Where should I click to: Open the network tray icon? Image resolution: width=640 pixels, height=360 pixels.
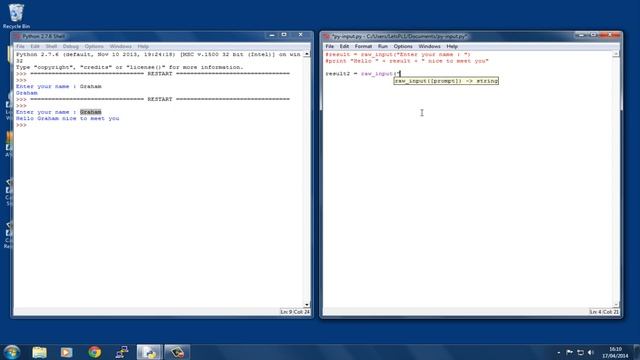pyautogui.click(x=580, y=352)
